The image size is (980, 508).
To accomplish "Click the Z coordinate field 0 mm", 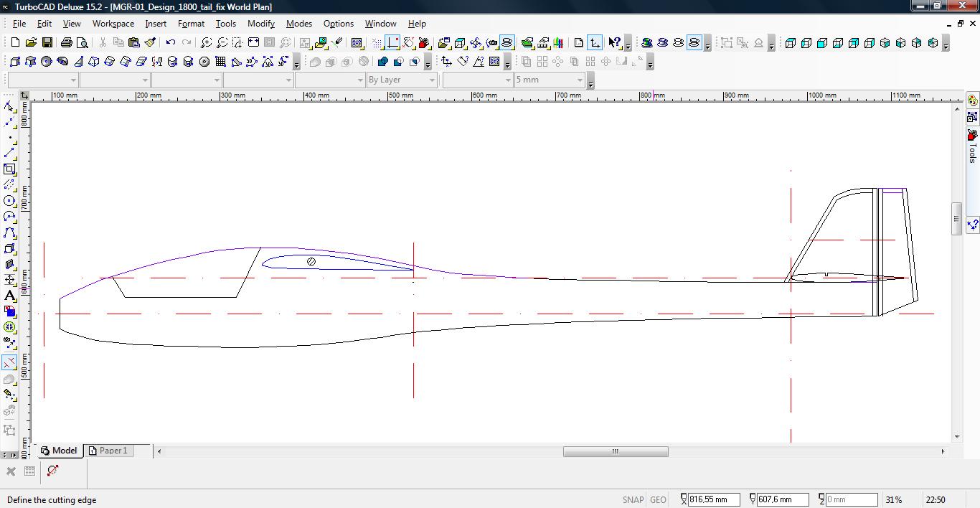I will tap(852, 499).
